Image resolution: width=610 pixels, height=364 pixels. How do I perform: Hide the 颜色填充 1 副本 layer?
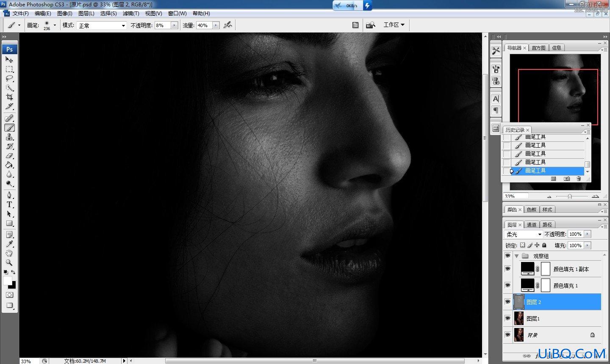click(x=507, y=269)
